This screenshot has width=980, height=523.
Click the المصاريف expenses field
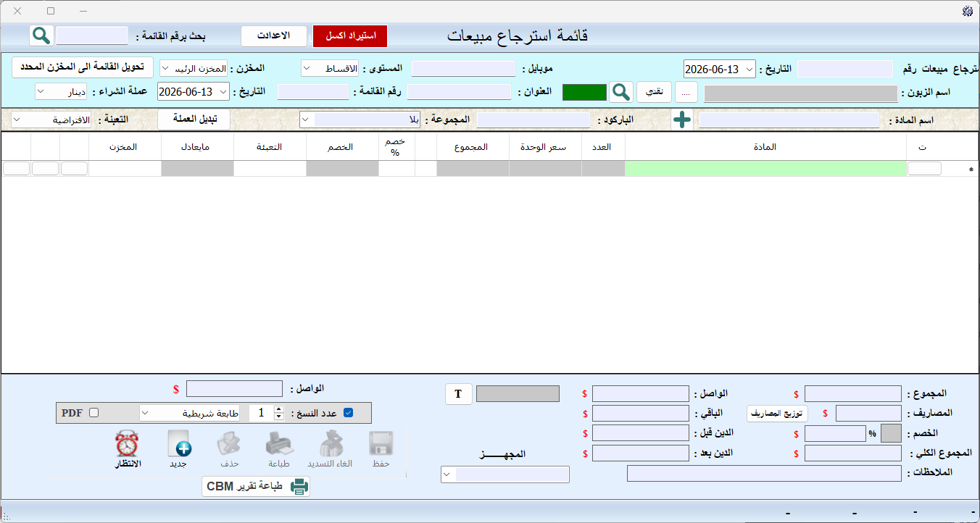click(x=868, y=413)
